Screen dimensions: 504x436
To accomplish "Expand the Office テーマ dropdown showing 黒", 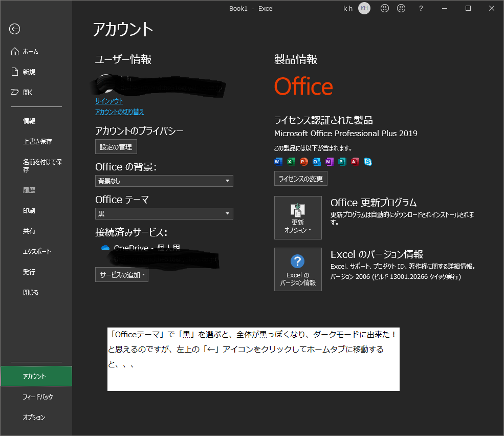I will coord(164,213).
